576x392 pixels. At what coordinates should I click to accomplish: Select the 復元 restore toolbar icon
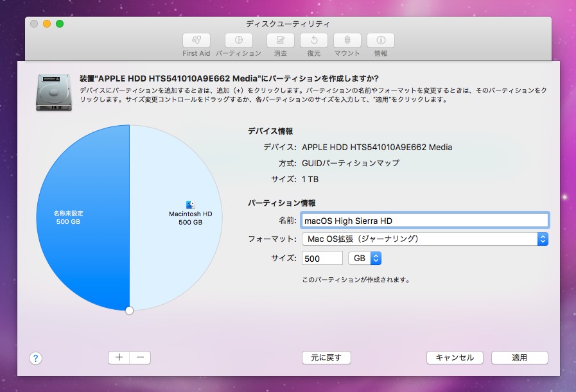pos(314,40)
